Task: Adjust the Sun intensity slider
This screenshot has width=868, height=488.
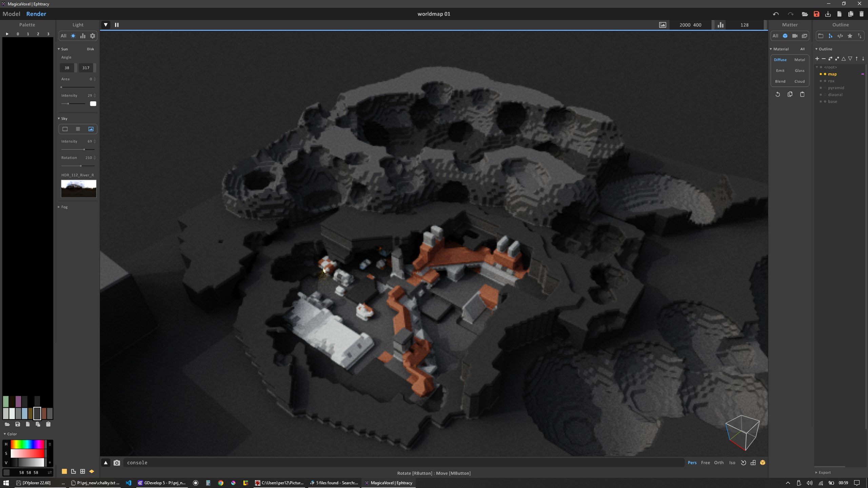Action: point(73,104)
